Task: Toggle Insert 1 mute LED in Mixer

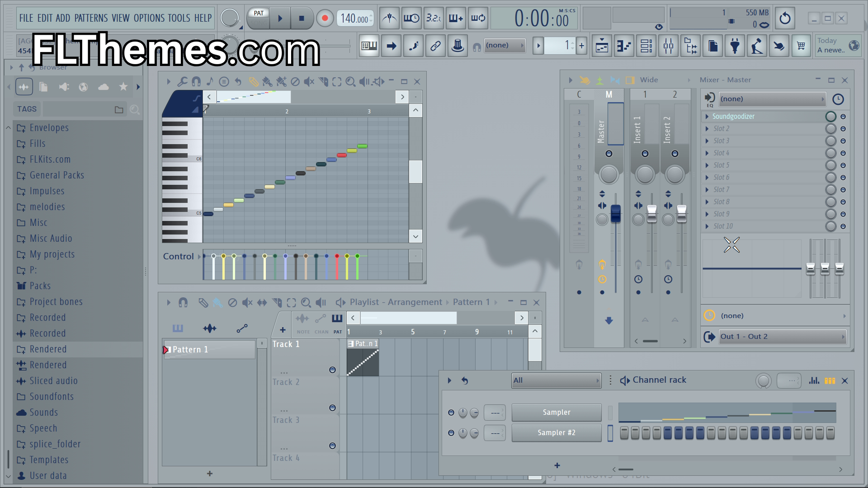Action: pyautogui.click(x=645, y=154)
